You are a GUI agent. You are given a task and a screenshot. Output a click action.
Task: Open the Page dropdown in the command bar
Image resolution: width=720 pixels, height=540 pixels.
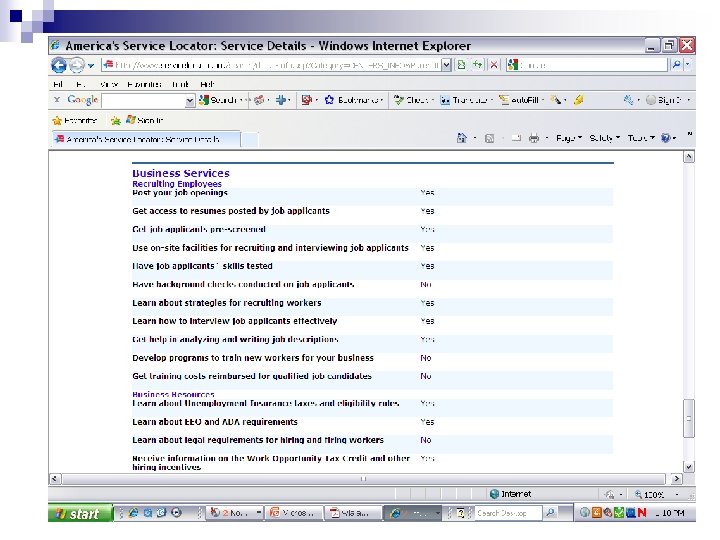(x=568, y=138)
